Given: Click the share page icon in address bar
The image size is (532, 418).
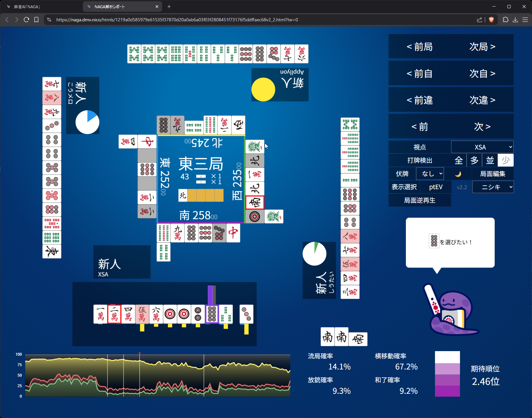Looking at the screenshot, I should [x=480, y=20].
